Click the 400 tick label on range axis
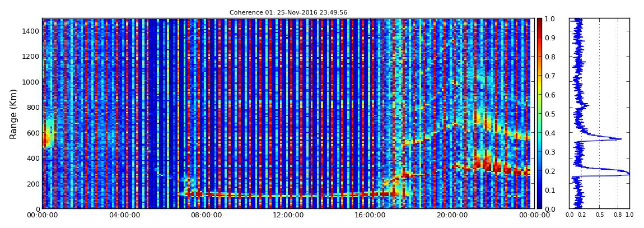 [x=33, y=158]
